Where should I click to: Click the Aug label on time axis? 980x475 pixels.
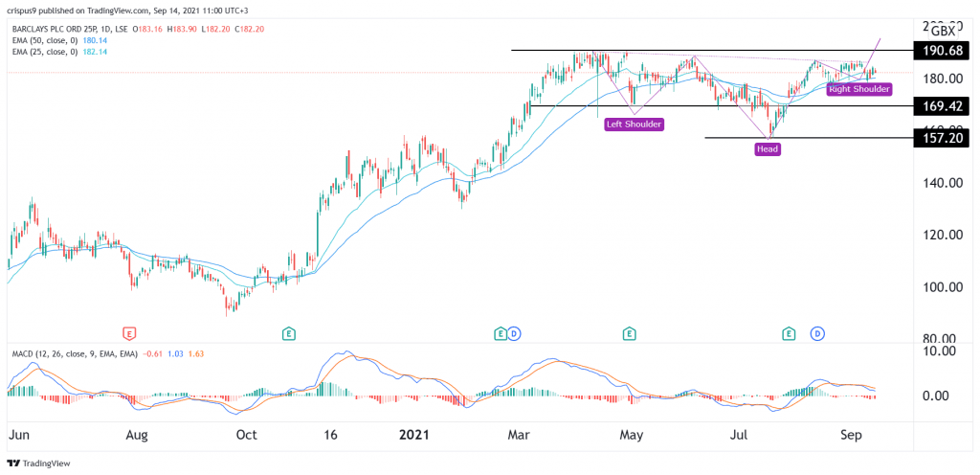coord(137,435)
